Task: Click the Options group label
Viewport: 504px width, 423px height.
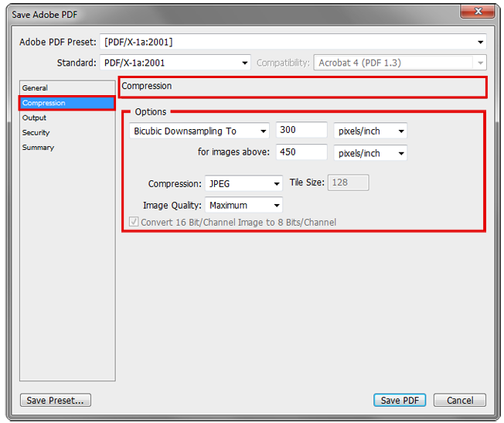Action: pyautogui.click(x=151, y=112)
